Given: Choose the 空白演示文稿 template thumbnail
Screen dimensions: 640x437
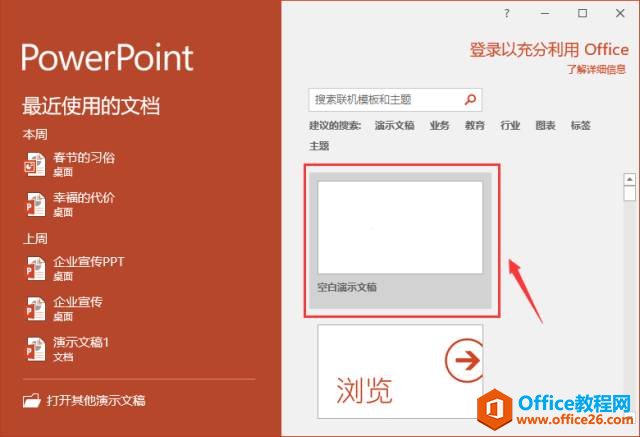Looking at the screenshot, I should [x=400, y=227].
